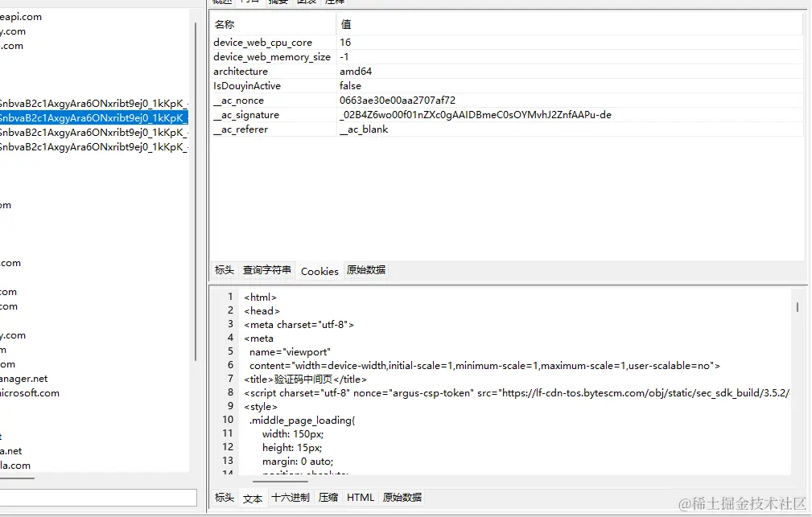Select the __ac_nonce name cell
812x517 pixels.
tap(238, 101)
